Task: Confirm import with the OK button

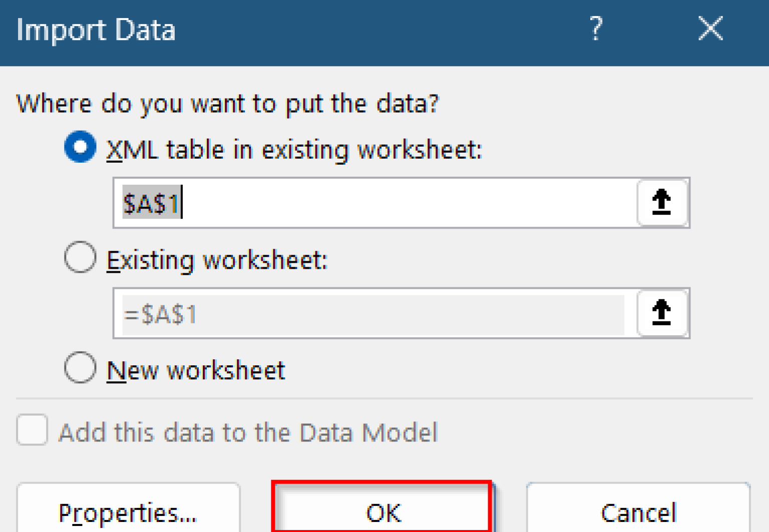Action: [383, 510]
